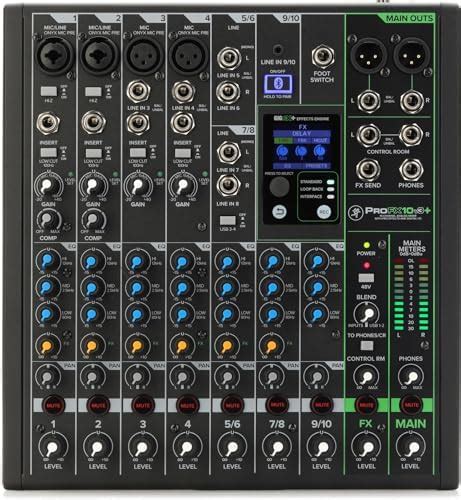Click channel 9/10 Pan knob
461x500 pixels.
(317, 377)
